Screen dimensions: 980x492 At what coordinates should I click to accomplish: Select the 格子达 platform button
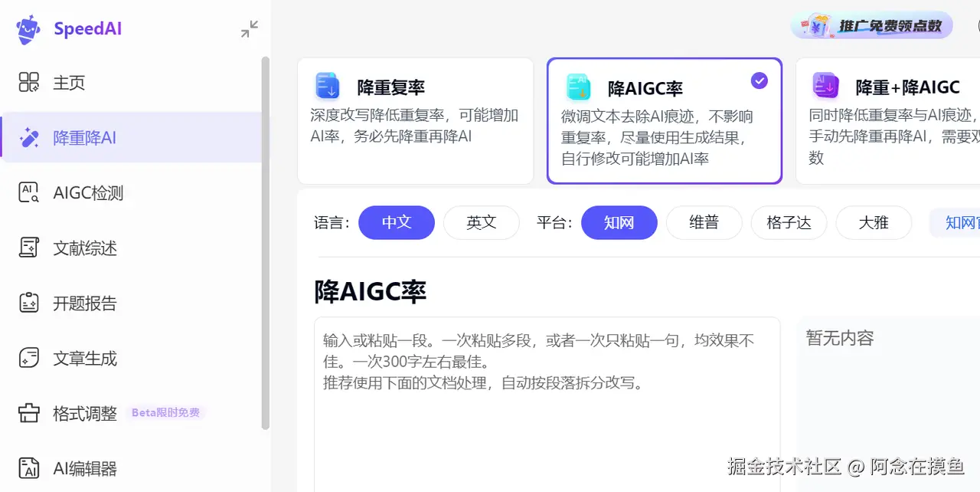coord(789,223)
